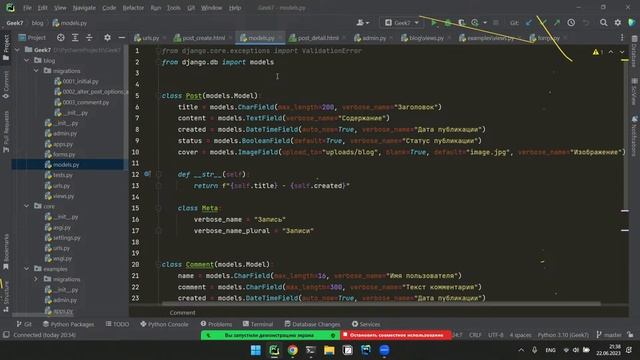Click the editor horizontal scrollbar

[x=381, y=304]
